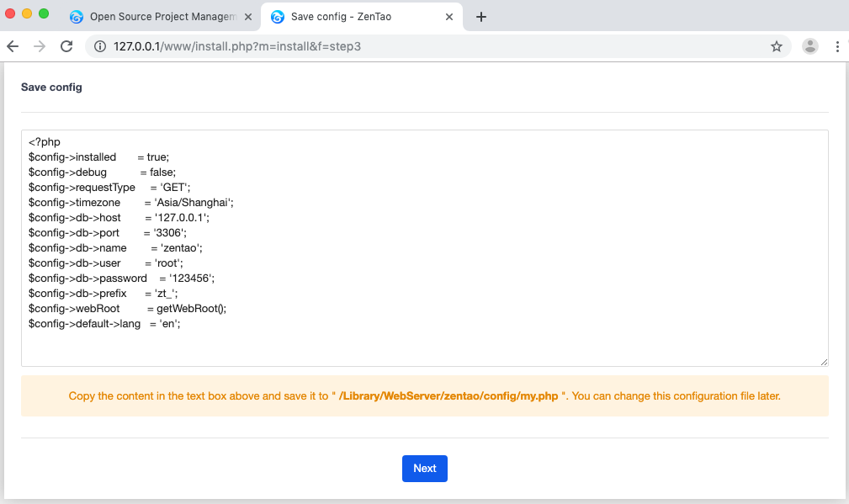
Task: Select the Save config - ZenTao tab
Action: (x=353, y=17)
